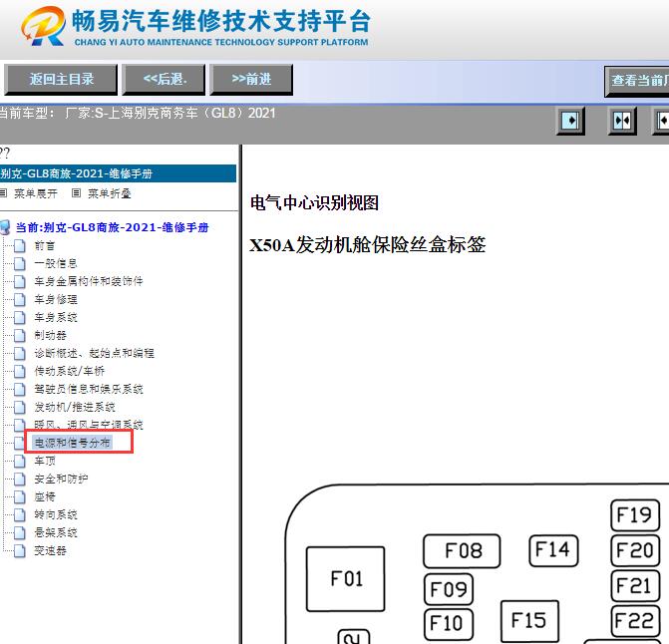Click the 当前车型 vehicle info text

click(138, 114)
